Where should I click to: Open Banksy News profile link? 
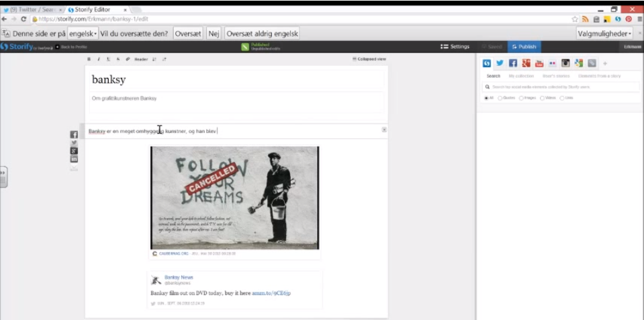[x=179, y=277]
